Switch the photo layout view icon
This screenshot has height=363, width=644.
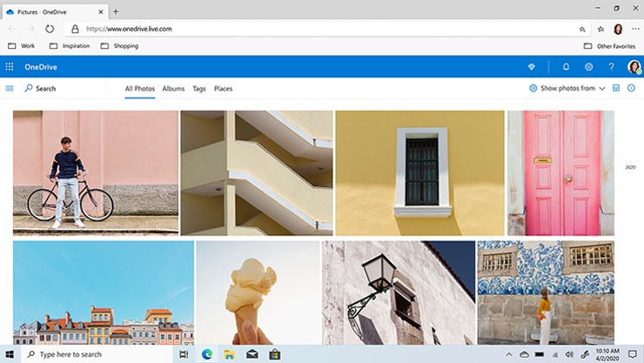click(616, 88)
